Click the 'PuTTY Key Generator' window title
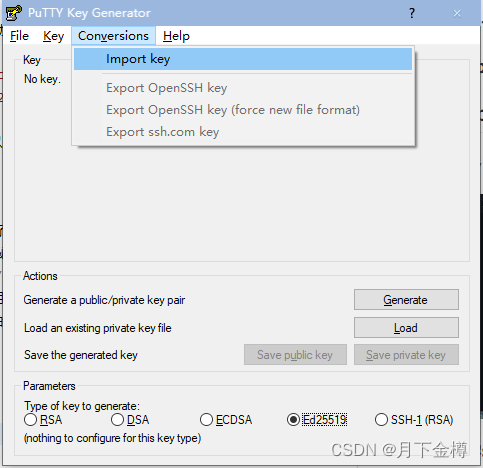 point(89,13)
